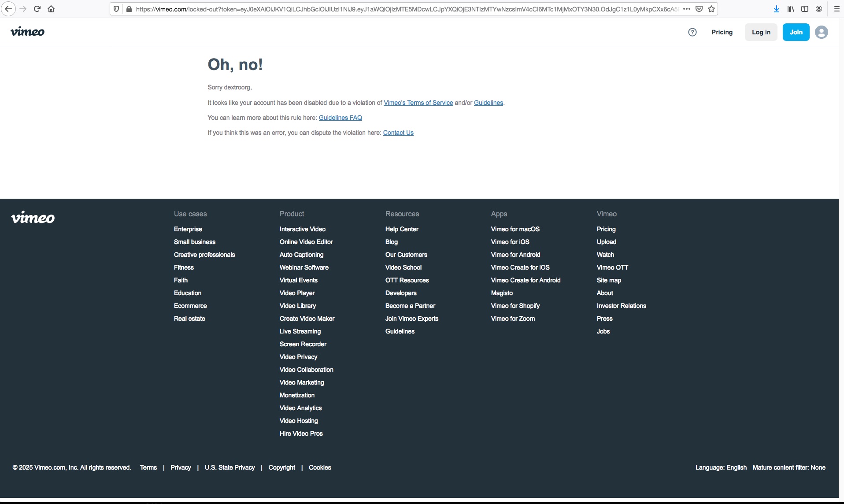
Task: Open Privacy in the bottom bar
Action: point(181,467)
